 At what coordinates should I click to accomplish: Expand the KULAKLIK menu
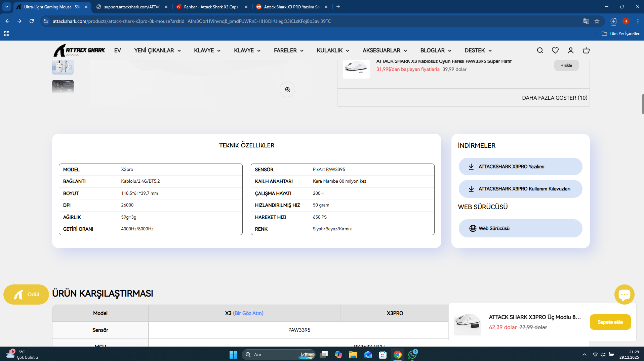click(333, 50)
